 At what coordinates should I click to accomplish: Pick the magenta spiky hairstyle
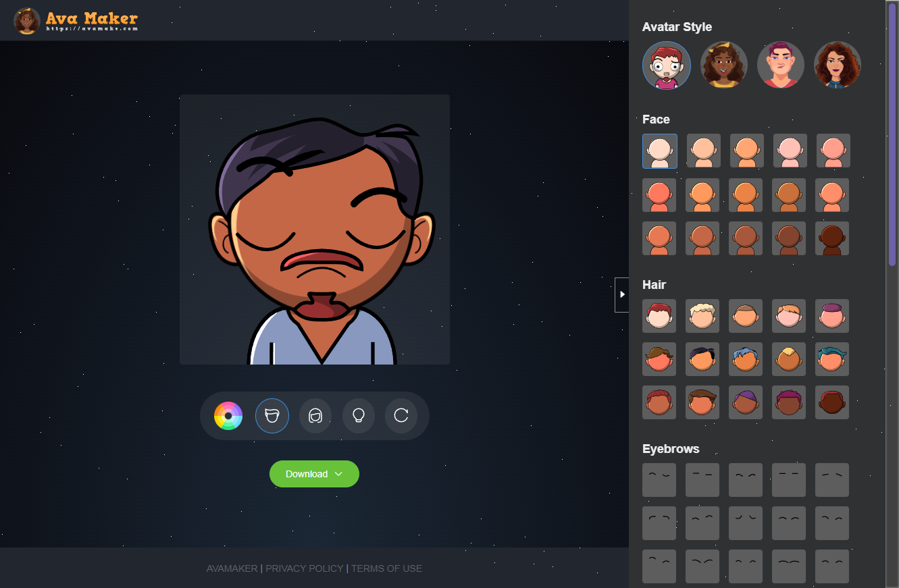(789, 402)
